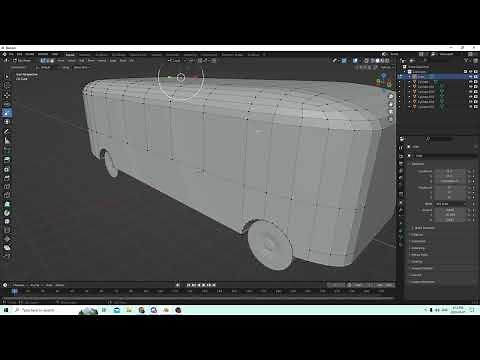
Task: Select the Poly Build tool
Action: [7, 204]
